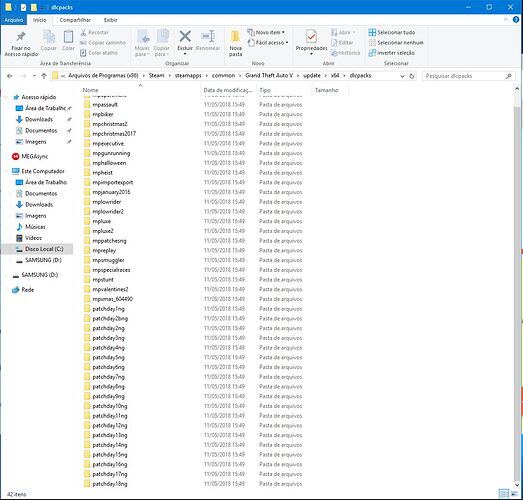Open Rede in navigation pane
The height and width of the screenshot is (500, 523).
[x=27, y=290]
